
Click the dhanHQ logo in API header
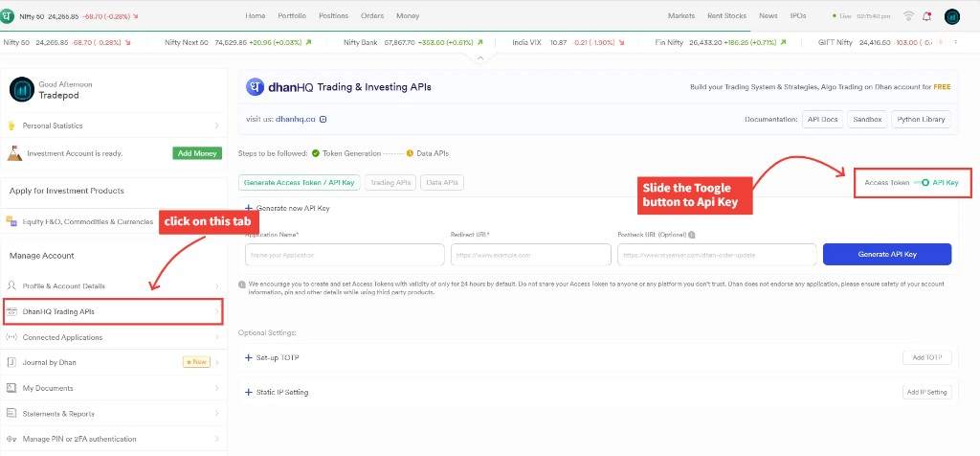click(255, 87)
